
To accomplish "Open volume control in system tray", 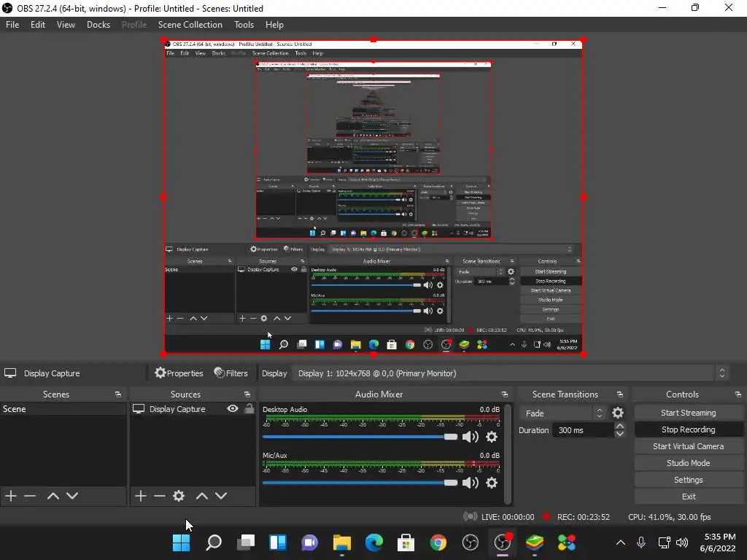I will [682, 542].
